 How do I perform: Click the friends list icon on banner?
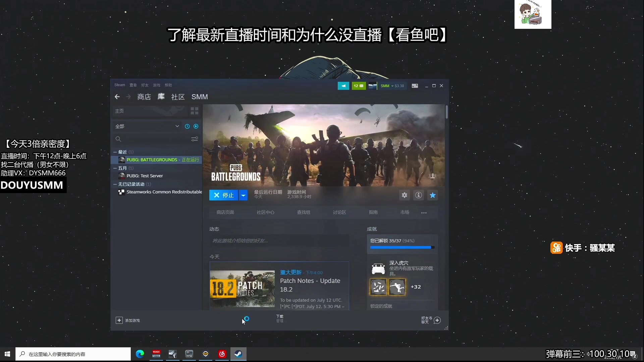tap(433, 176)
